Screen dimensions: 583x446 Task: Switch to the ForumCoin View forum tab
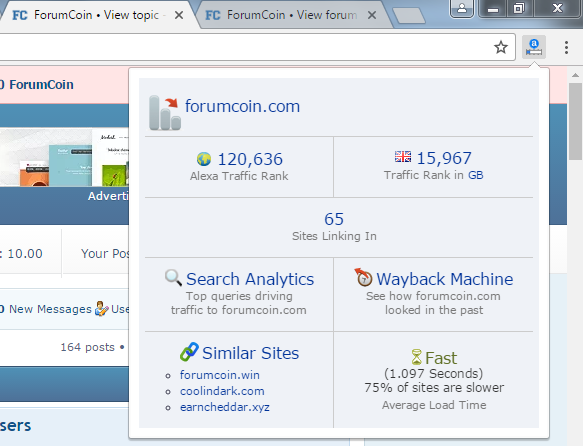pyautogui.click(x=292, y=15)
